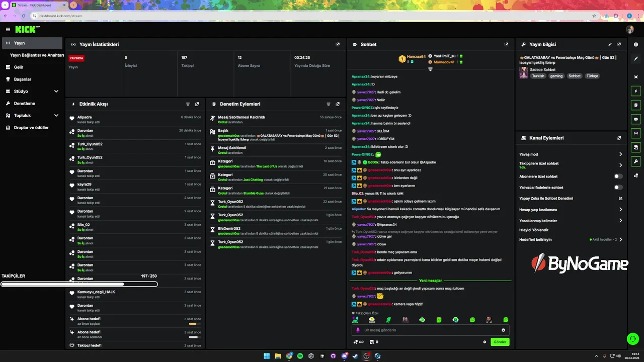Click the shop icon showing 0
Viewport: 644px width, 362px height.
(x=374, y=342)
